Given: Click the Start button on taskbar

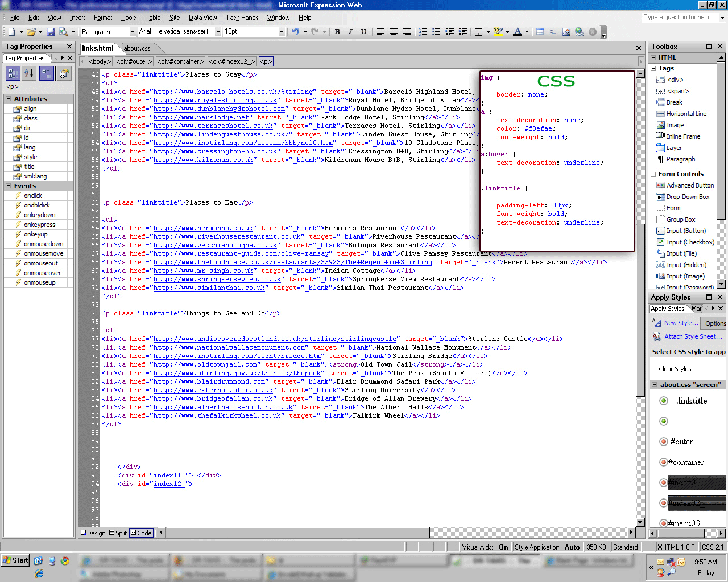Looking at the screenshot, I should point(15,560).
